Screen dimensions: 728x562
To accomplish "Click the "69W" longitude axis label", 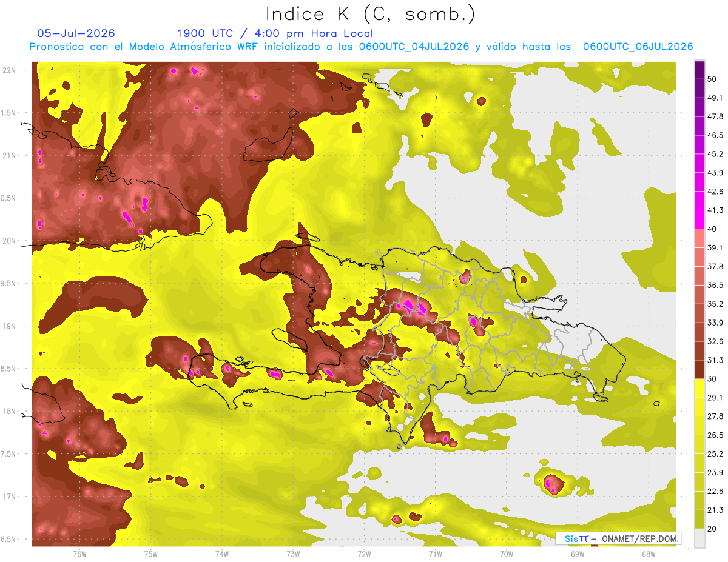I will [578, 554].
